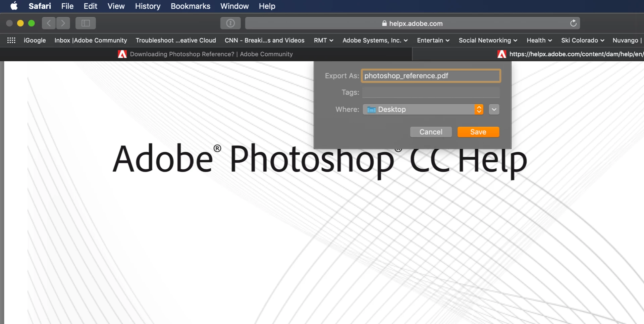The image size is (644, 324).
Task: Expand the Social Networking bookmarks folder
Action: tap(488, 40)
